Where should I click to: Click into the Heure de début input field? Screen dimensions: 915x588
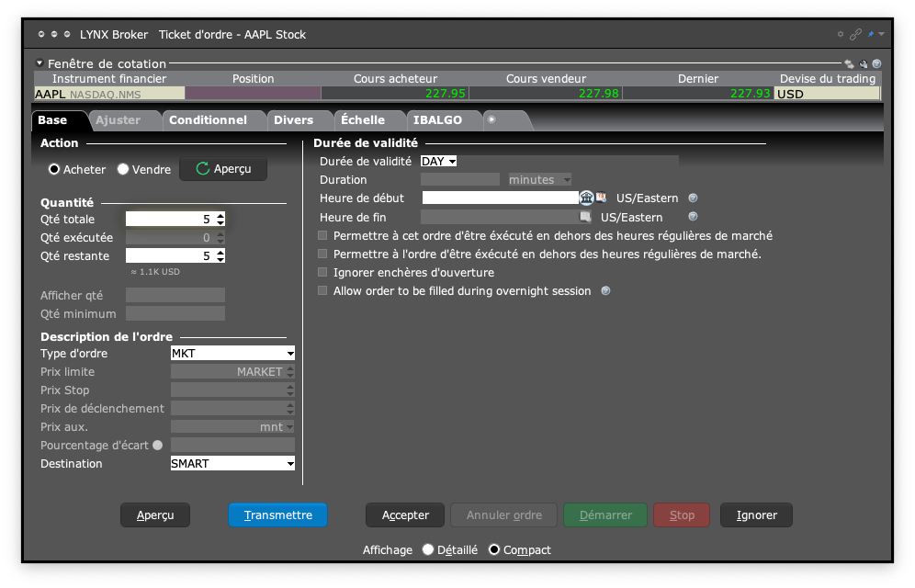[x=500, y=198]
